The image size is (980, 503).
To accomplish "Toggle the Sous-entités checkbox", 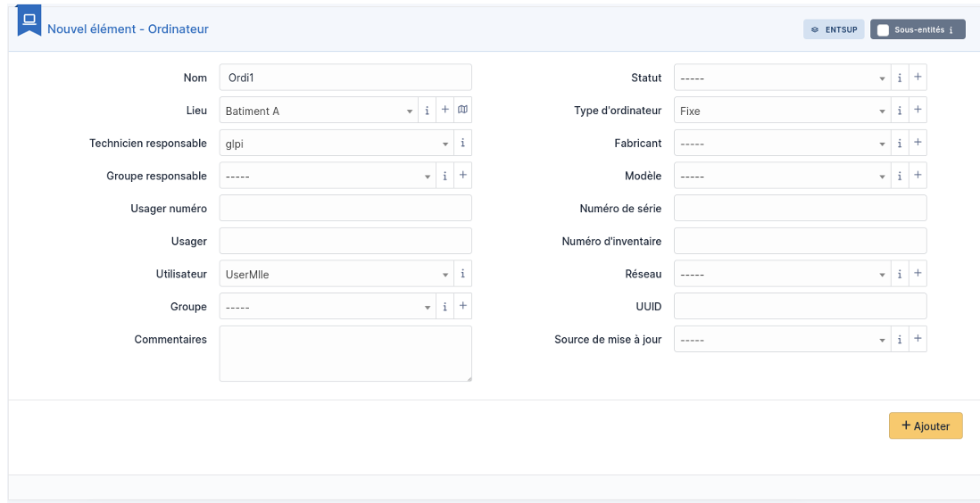I will (x=883, y=30).
